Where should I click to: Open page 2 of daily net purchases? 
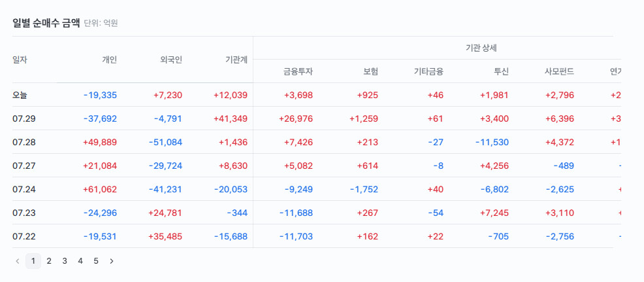pos(49,261)
